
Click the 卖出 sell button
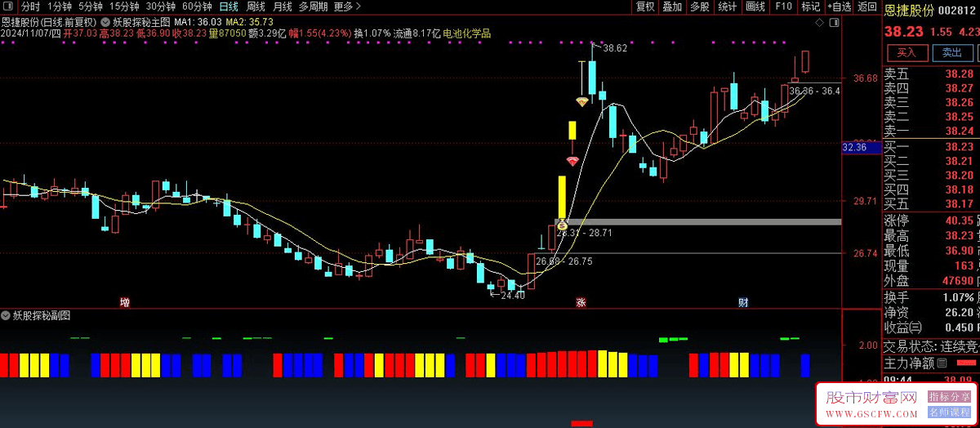952,52
